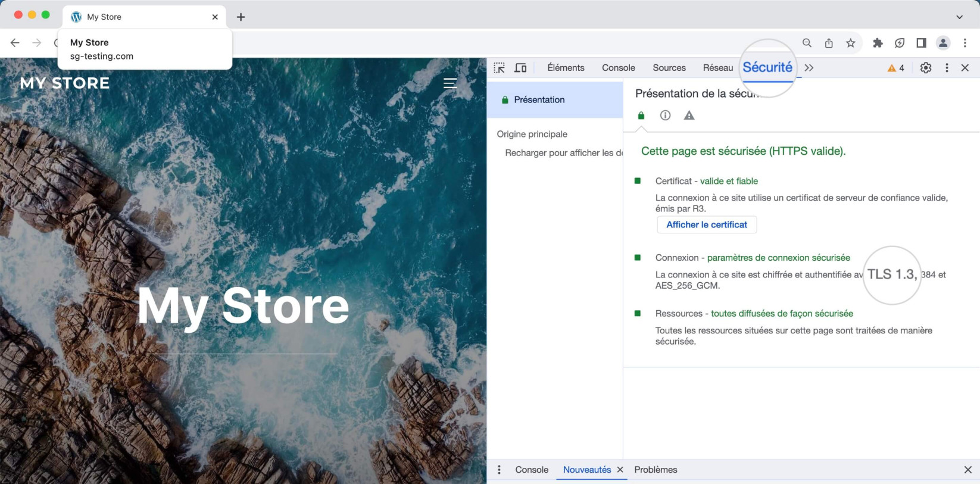980x484 pixels.
Task: Open the Éléments tab
Action: tap(566, 68)
